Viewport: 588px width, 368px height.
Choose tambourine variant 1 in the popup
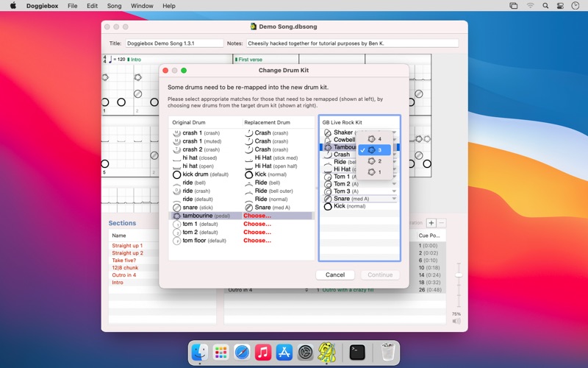pyautogui.click(x=375, y=172)
